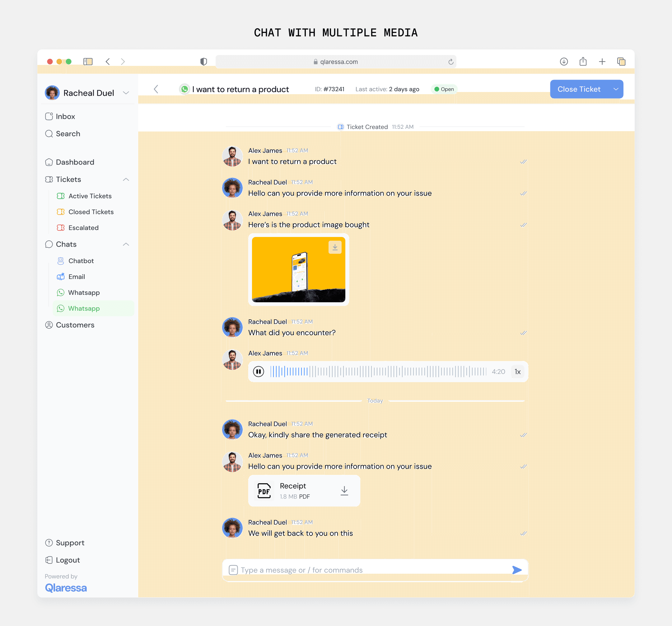
Task: Click the Close Ticket button
Action: tap(579, 89)
